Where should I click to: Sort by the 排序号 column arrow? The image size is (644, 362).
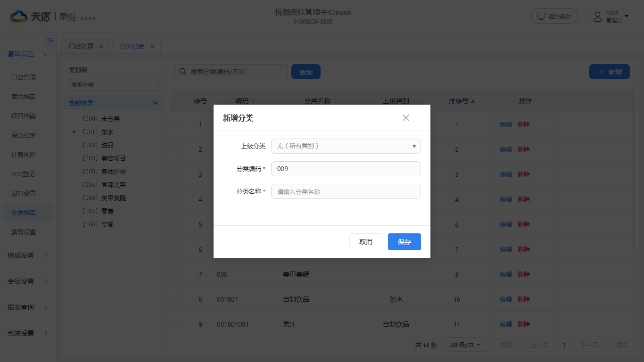[x=473, y=101]
